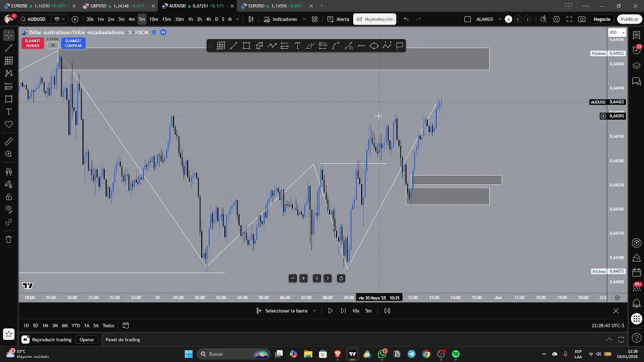Open the Operar tab

tap(87, 340)
